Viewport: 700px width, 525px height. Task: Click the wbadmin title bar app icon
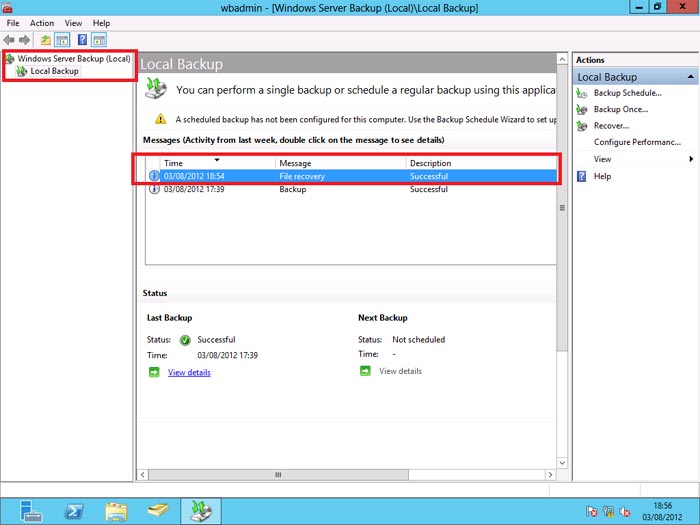(x=7, y=8)
